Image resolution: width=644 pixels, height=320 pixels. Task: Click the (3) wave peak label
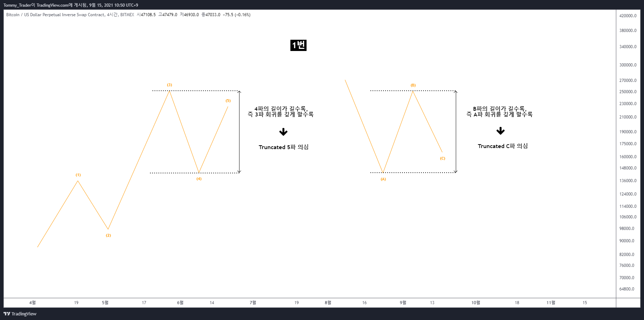(170, 85)
